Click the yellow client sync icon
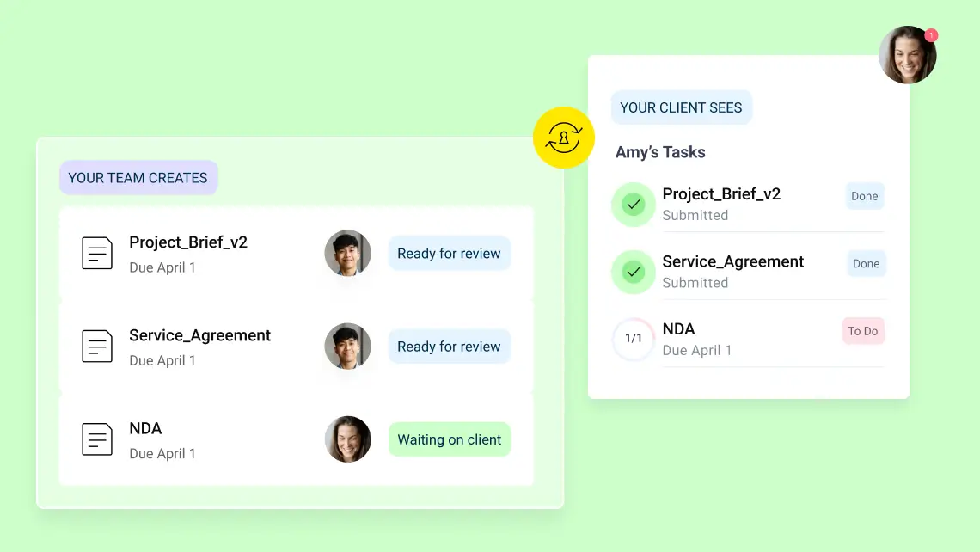Image resolution: width=980 pixels, height=552 pixels. click(x=563, y=138)
